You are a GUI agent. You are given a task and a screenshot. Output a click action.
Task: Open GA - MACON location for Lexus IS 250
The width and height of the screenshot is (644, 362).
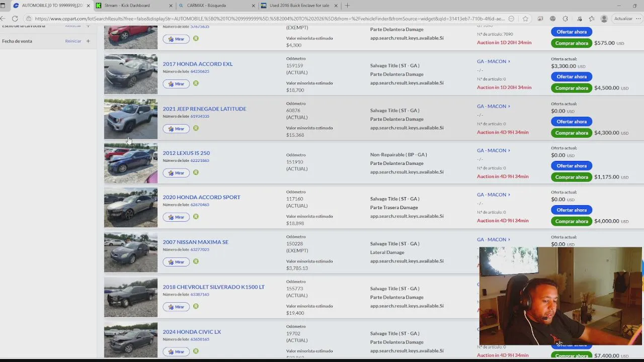tap(493, 150)
